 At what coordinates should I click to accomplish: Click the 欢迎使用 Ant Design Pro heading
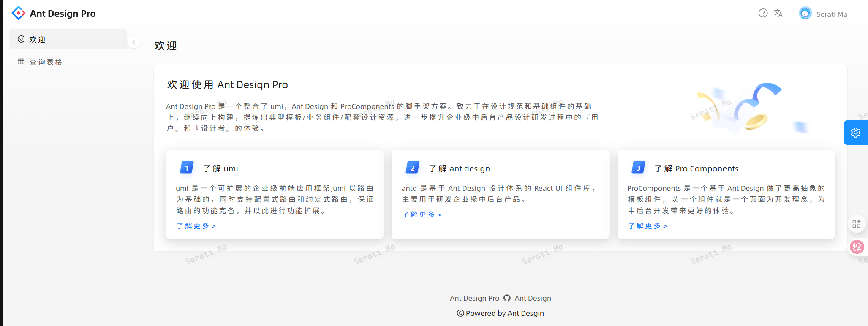click(227, 85)
